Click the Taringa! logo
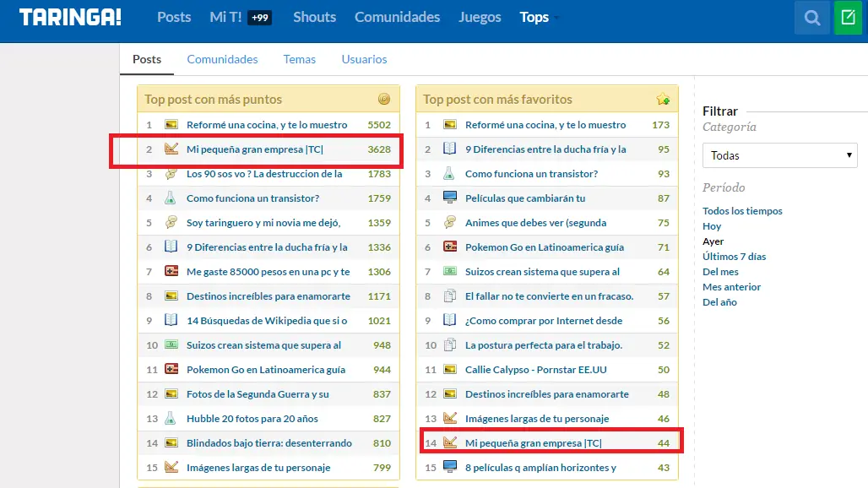 [x=70, y=17]
